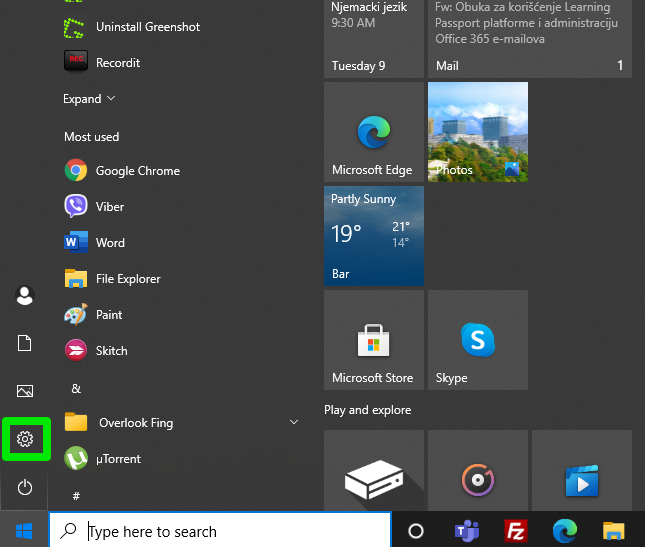The width and height of the screenshot is (645, 547).
Task: Click the Type here to search box
Action: click(220, 531)
